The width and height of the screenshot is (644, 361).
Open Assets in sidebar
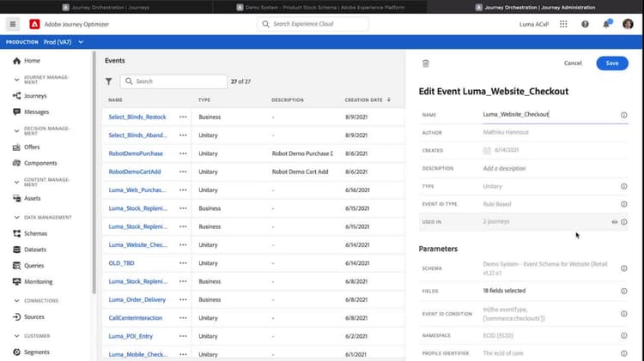point(27,198)
